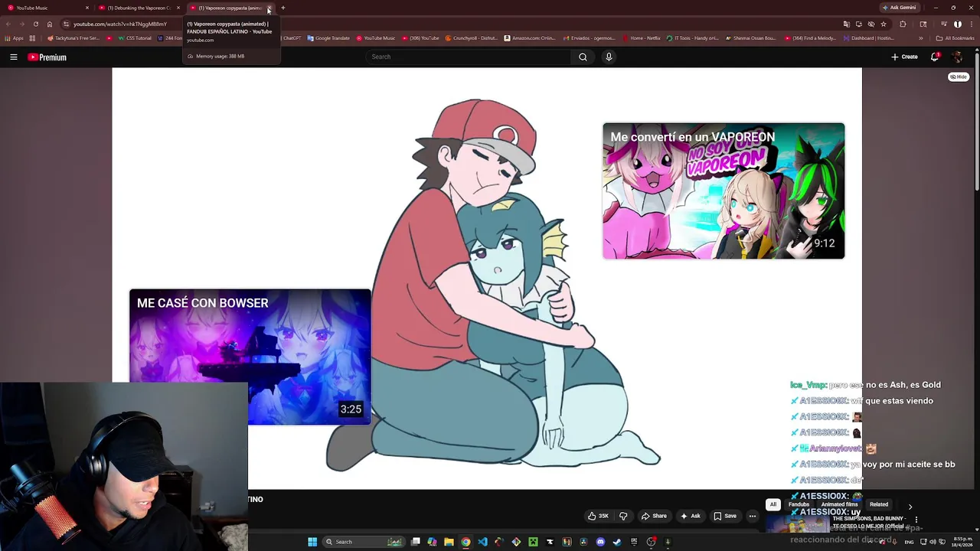Image resolution: width=980 pixels, height=551 pixels.
Task: Open the Windows Start menu
Action: (312, 542)
